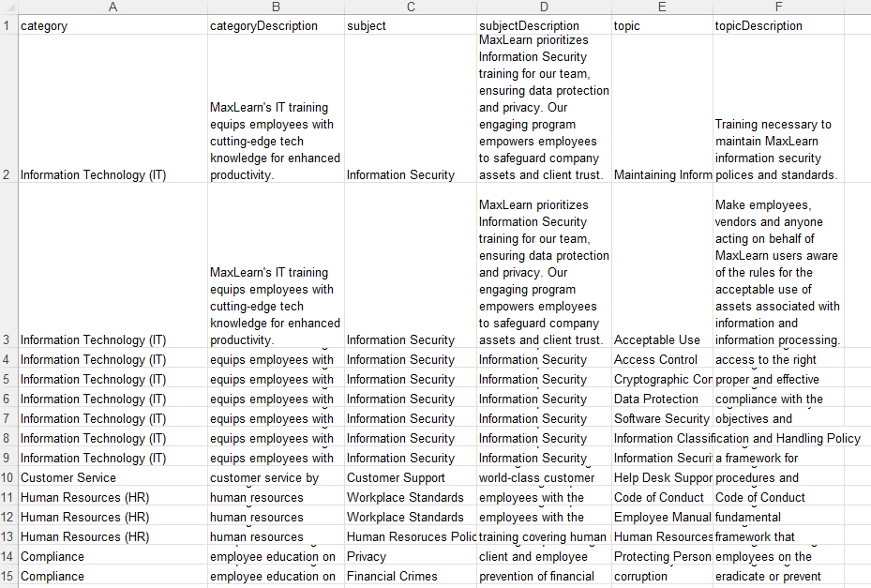
Task: Select 'Training necessary to maintain MaxLearn' cell
Action: [x=778, y=109]
